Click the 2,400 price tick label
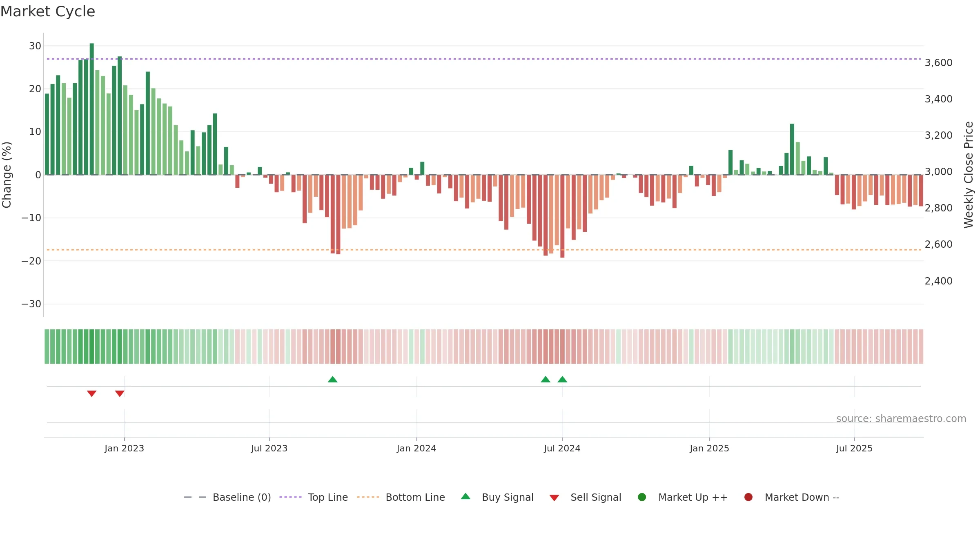This screenshot has width=980, height=551. point(939,281)
